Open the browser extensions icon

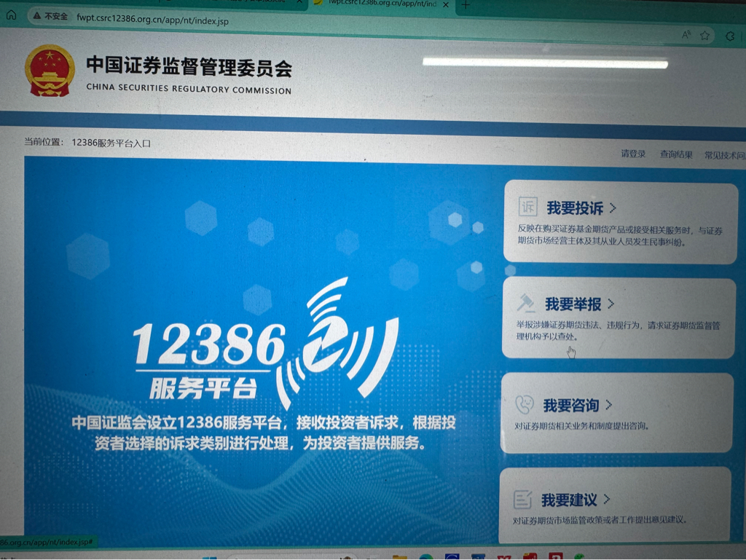[x=730, y=36]
